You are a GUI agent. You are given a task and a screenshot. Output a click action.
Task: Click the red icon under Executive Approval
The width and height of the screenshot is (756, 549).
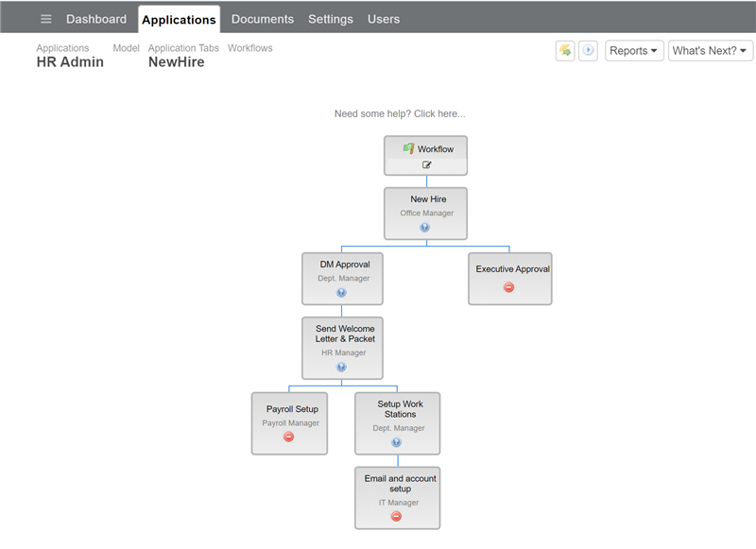coord(508,287)
